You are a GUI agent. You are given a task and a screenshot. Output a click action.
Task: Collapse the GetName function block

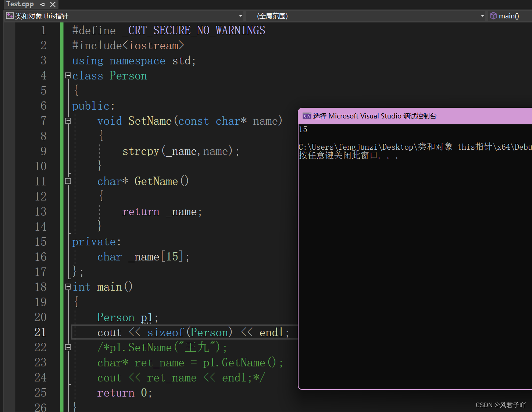coord(68,181)
